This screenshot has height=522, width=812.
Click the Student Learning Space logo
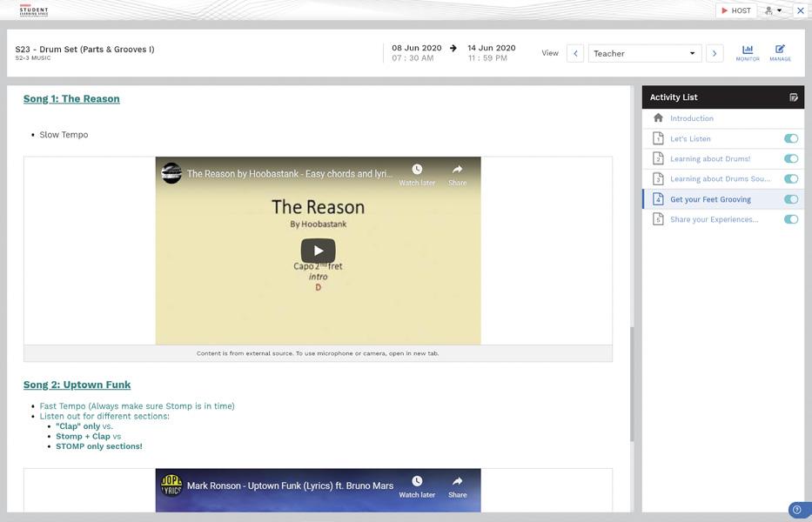34,10
